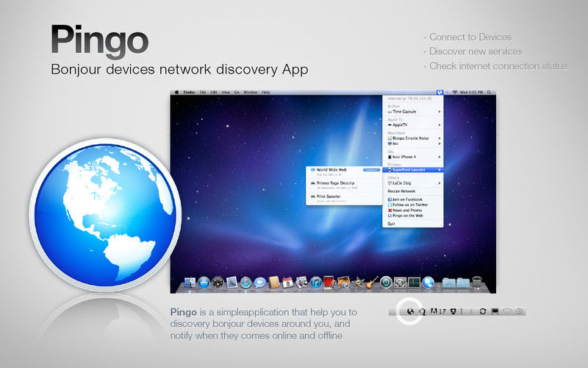Screen dimensions: 588x368
Task: Select the World Wide Web service
Action: [x=344, y=171]
